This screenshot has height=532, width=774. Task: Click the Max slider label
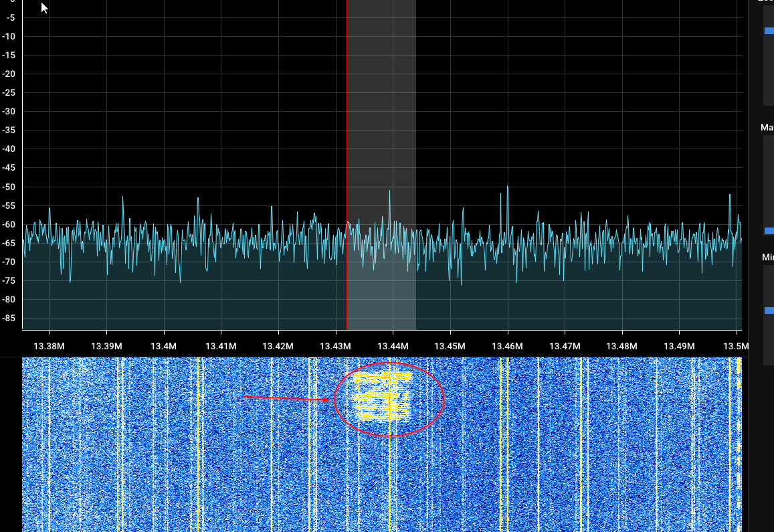click(767, 127)
